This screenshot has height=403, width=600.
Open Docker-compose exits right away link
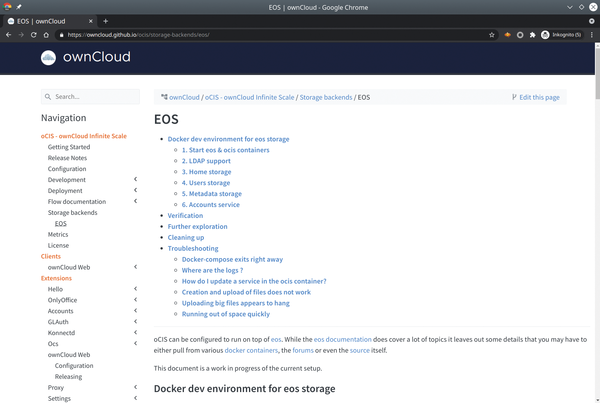pos(232,259)
